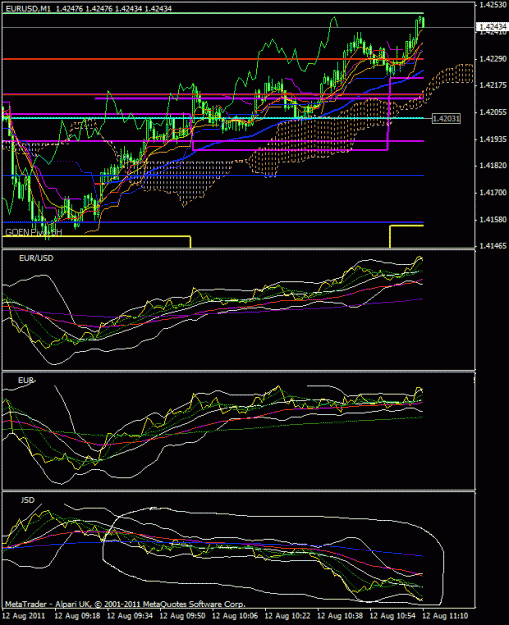
Task: Click the 12 Aug 10:38 time label
Action: pos(339,616)
